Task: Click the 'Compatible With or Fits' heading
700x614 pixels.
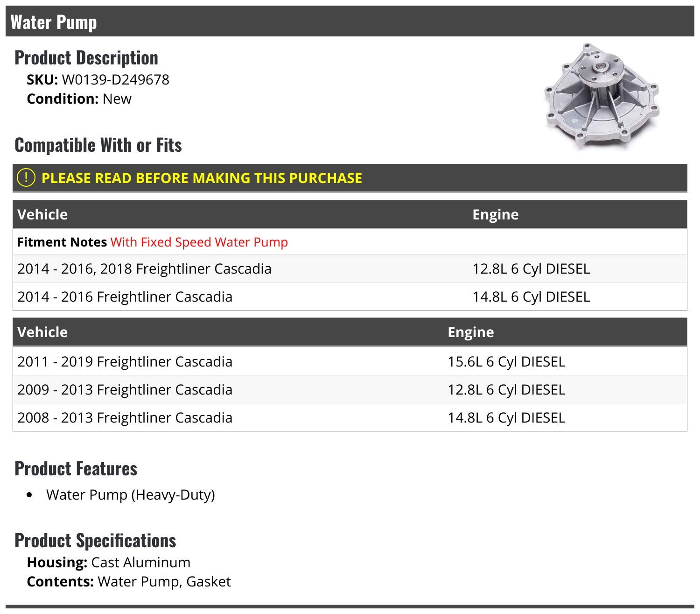Action: pos(98,145)
